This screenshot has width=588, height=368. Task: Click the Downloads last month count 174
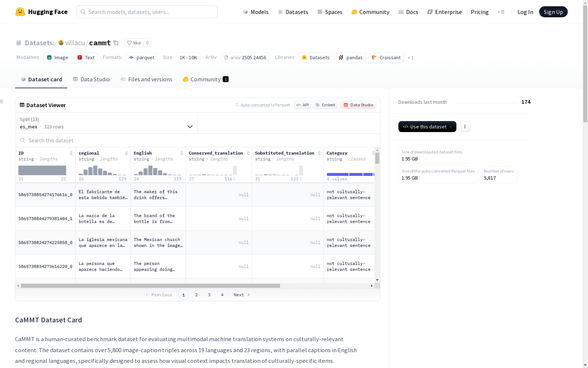tap(526, 102)
